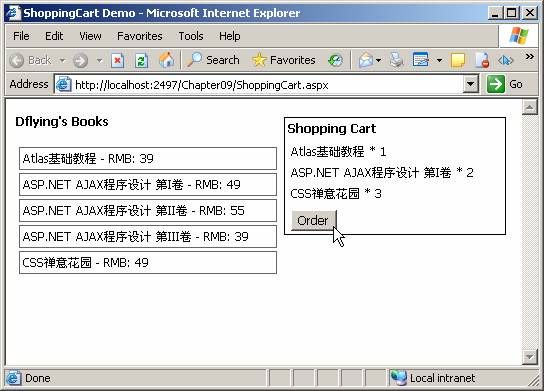Screen dimensions: 544x391
Task: Click the scrollbar up arrow
Action: [530, 107]
